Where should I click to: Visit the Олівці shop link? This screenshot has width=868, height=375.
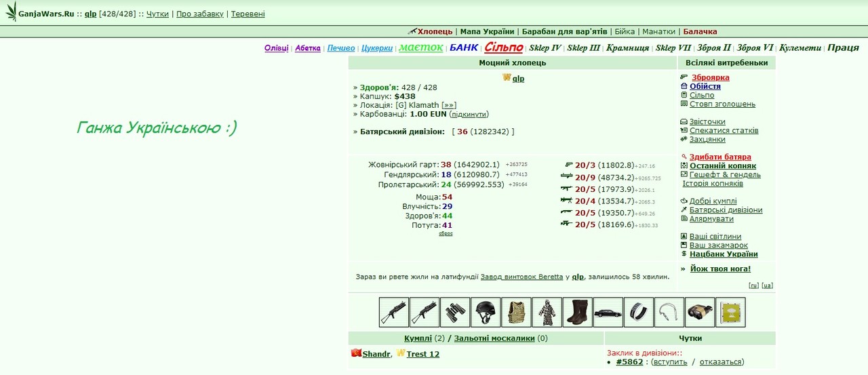[x=277, y=48]
